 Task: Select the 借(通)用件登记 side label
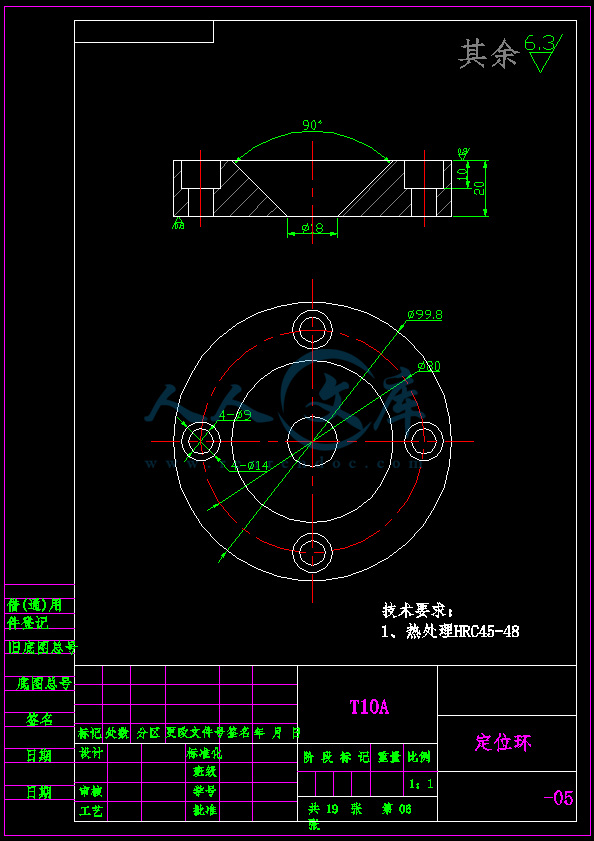point(34,614)
